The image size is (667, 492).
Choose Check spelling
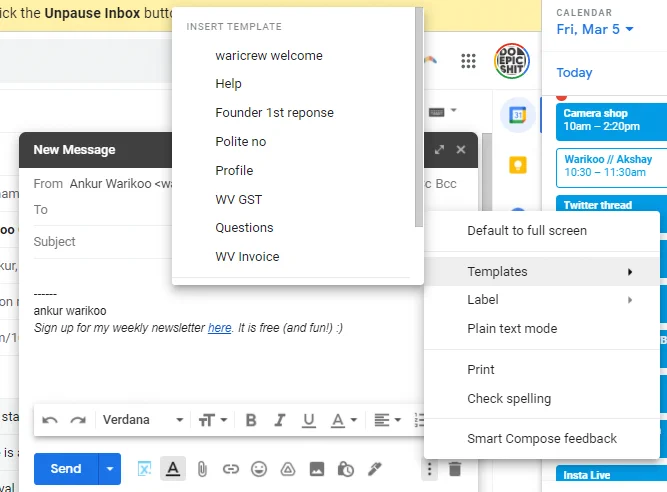tap(542, 398)
